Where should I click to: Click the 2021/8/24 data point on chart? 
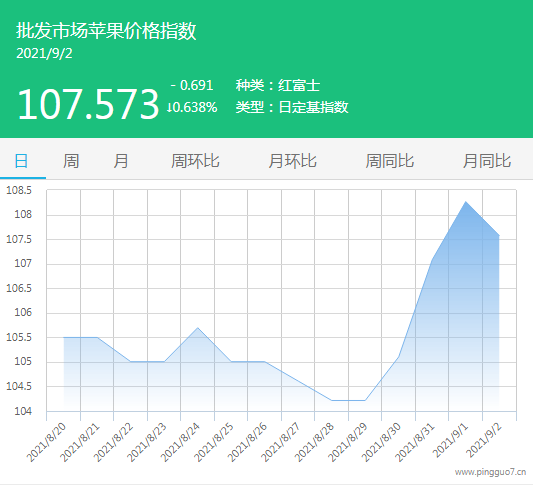pos(197,328)
